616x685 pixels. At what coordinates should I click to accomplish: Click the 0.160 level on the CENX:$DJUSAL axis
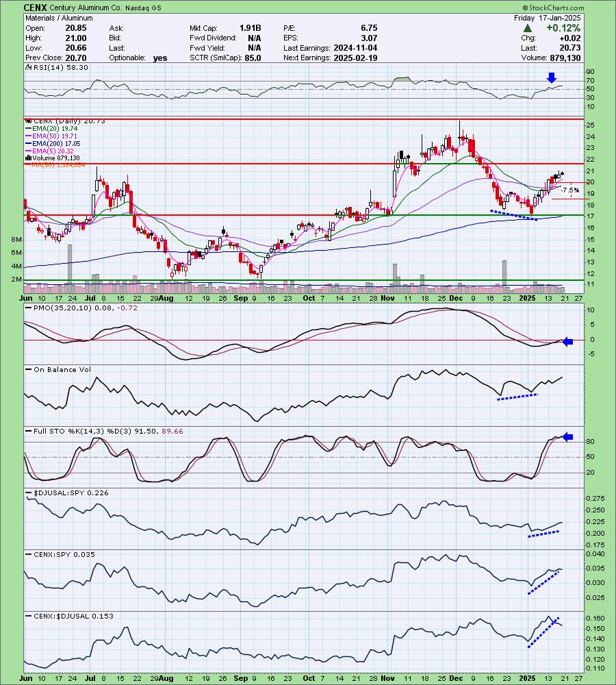click(595, 619)
